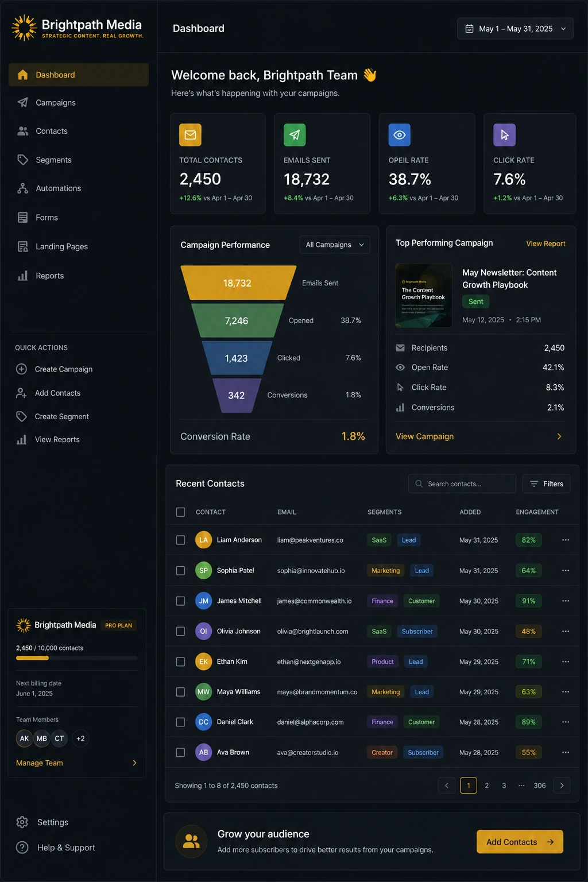Open the more options menu for Liam Anderson
Screen dimensions: 588x882
point(566,540)
